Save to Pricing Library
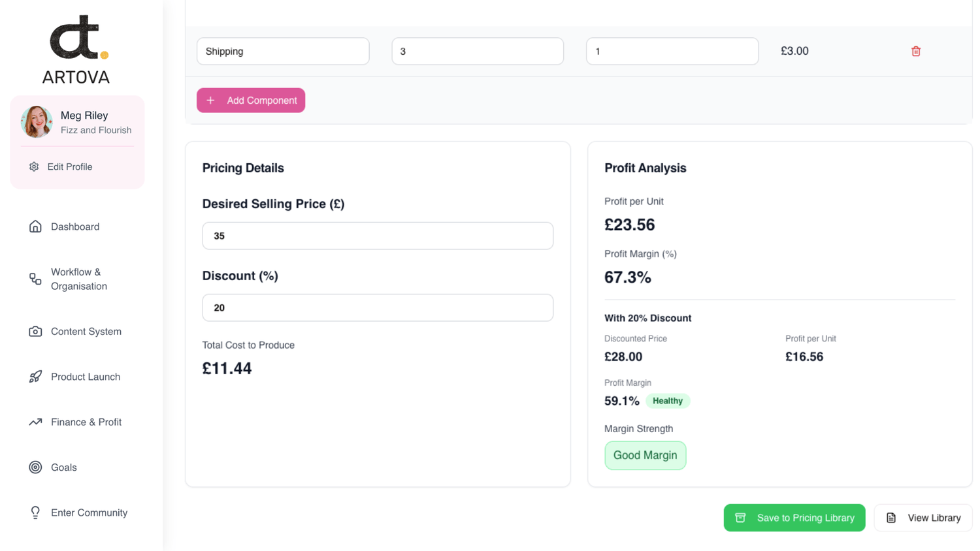This screenshot has height=551, width=980. [794, 518]
